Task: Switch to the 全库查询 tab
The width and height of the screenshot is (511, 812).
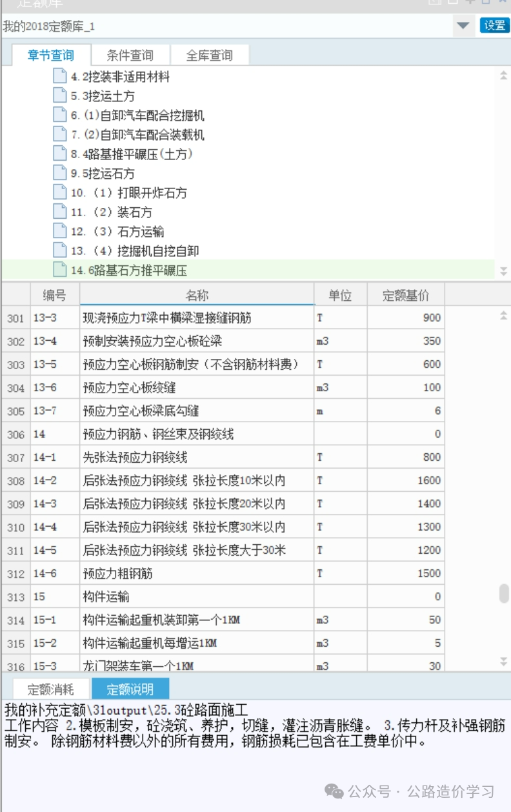Action: tap(209, 56)
